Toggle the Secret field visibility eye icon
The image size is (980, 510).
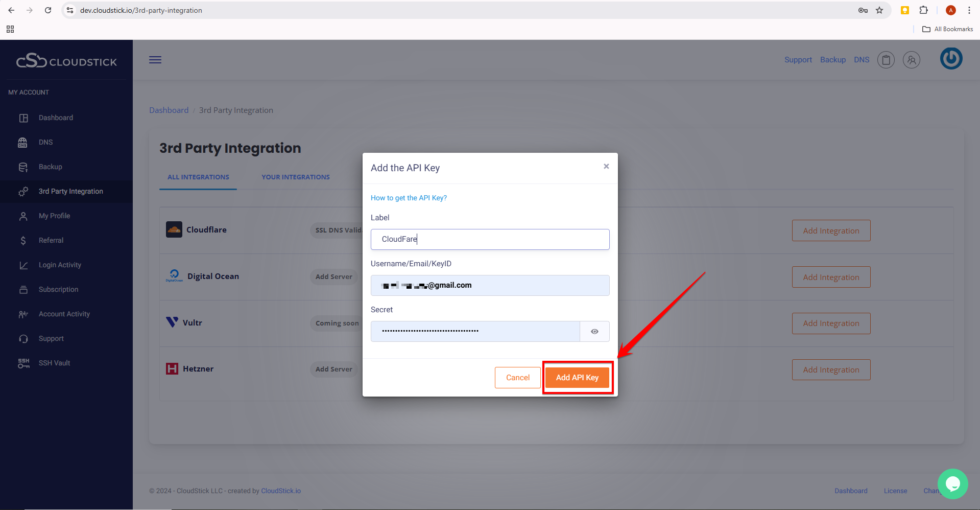594,332
